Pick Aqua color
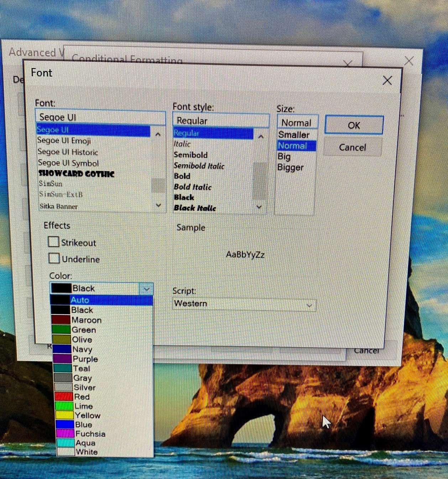This screenshot has height=479, width=448. tap(105, 443)
